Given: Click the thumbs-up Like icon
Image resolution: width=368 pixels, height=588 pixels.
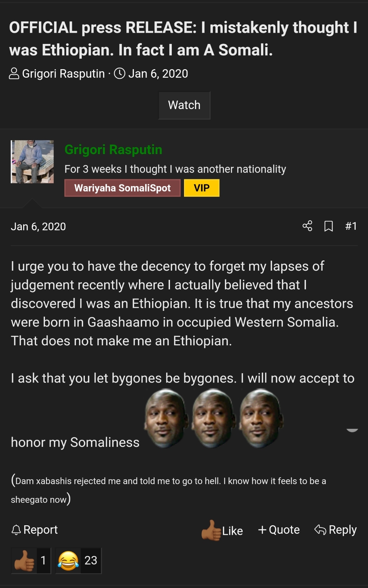Looking at the screenshot, I should pyautogui.click(x=211, y=530).
